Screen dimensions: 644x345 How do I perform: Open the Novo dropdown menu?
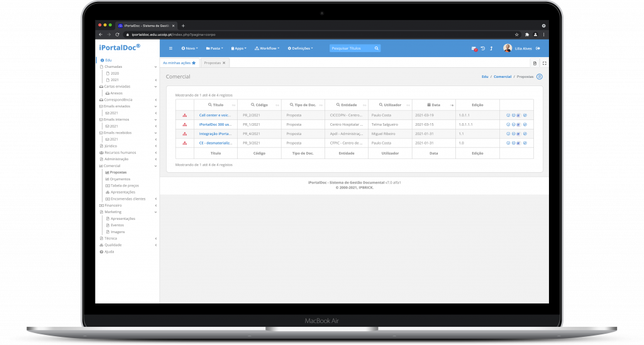click(x=190, y=48)
